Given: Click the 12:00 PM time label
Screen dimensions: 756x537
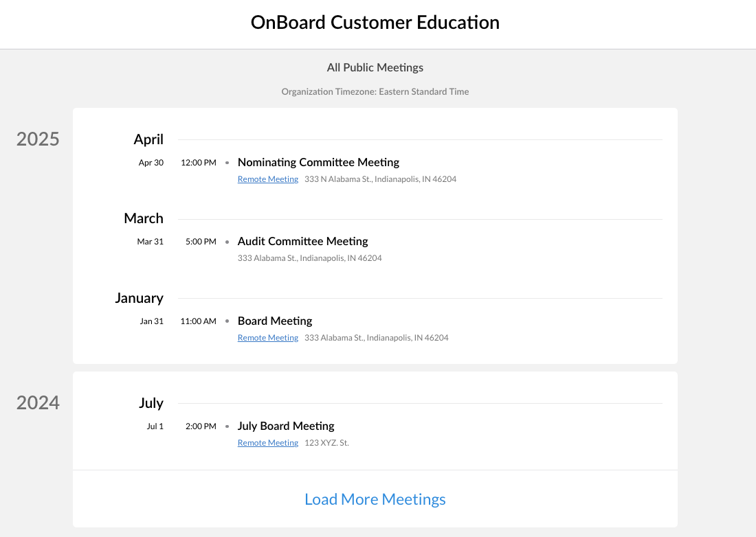Looking at the screenshot, I should [199, 163].
